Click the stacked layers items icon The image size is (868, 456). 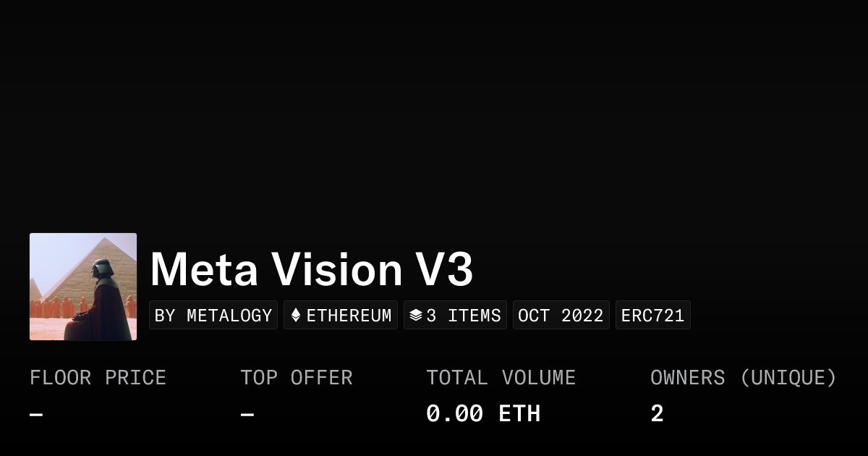point(415,316)
